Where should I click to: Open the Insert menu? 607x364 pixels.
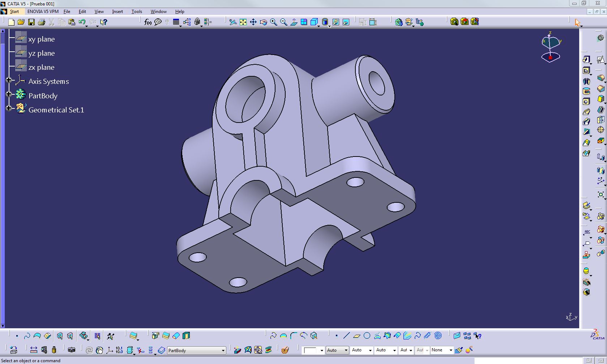pyautogui.click(x=117, y=12)
